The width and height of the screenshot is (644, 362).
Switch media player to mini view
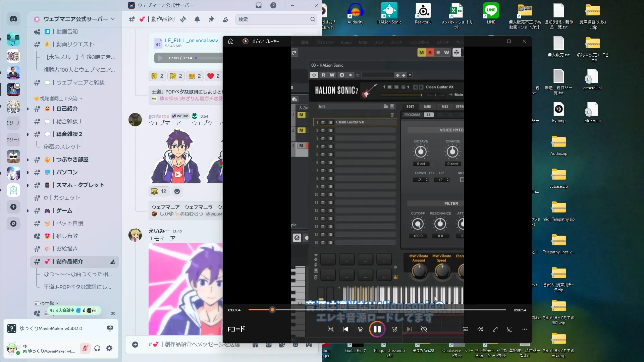pos(510,329)
